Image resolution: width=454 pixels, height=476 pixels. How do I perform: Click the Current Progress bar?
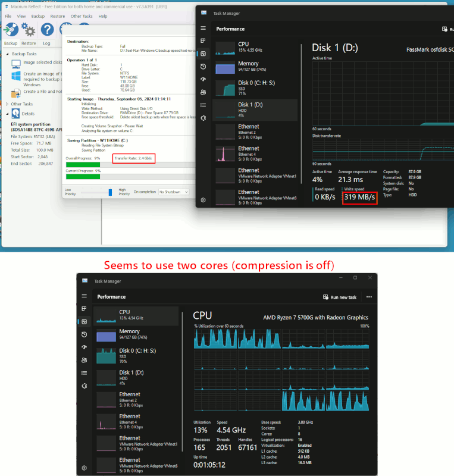pyautogui.click(x=130, y=177)
